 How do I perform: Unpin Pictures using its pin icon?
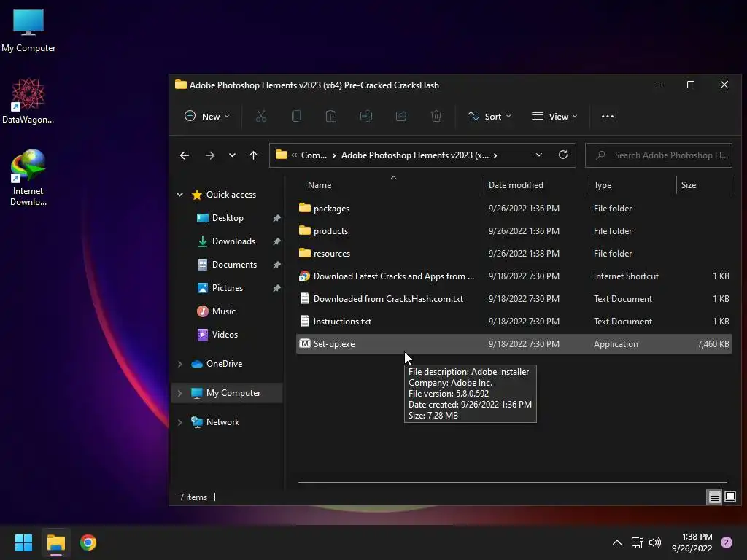click(x=276, y=288)
